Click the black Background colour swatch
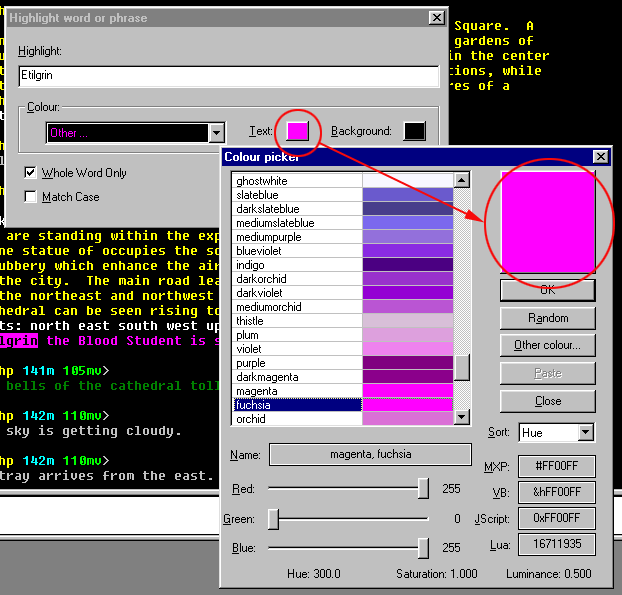Image resolution: width=622 pixels, height=595 pixels. coord(415,131)
